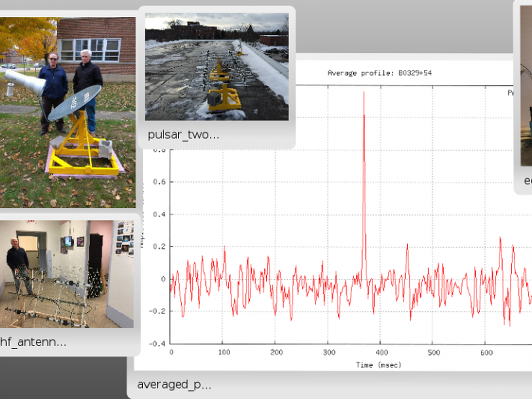
Task: Click the 300 tick label on time axis
Action: coord(329,352)
